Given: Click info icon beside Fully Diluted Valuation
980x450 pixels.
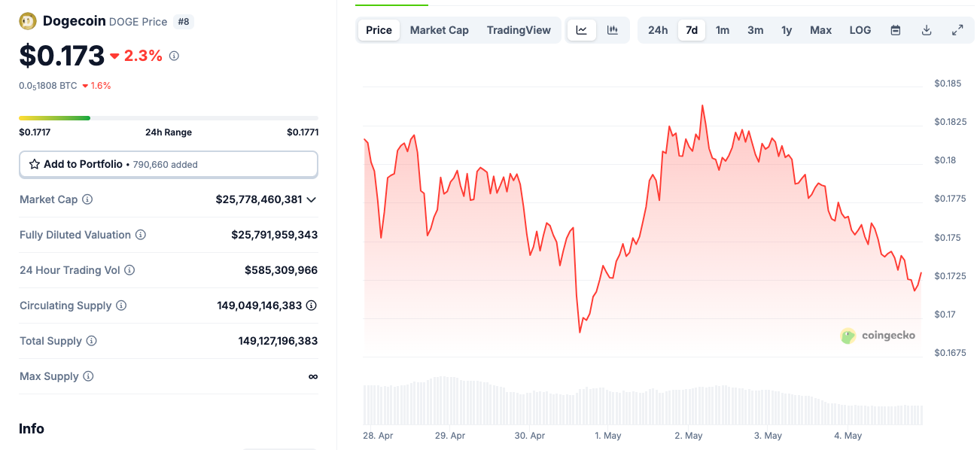Looking at the screenshot, I should tap(141, 235).
